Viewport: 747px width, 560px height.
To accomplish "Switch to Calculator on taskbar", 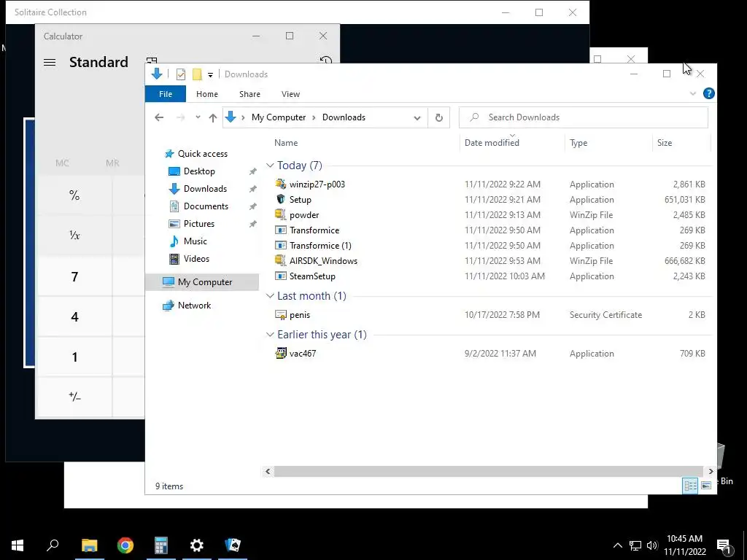I will click(161, 545).
